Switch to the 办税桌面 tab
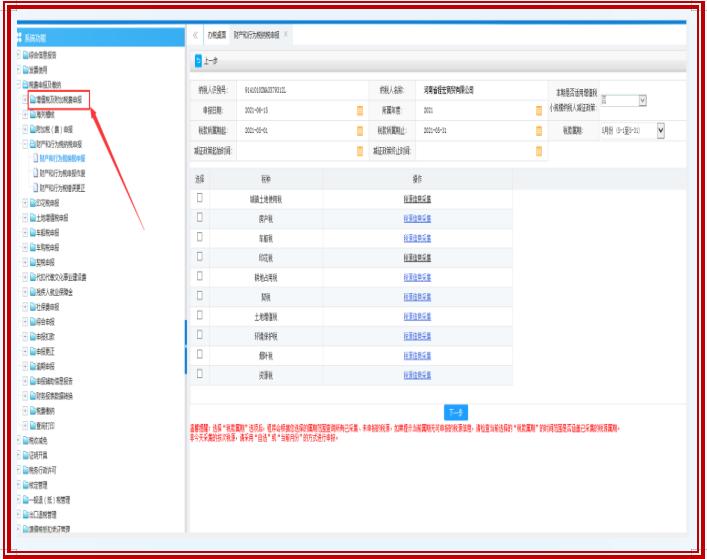This screenshot has width=707, height=559. point(216,35)
